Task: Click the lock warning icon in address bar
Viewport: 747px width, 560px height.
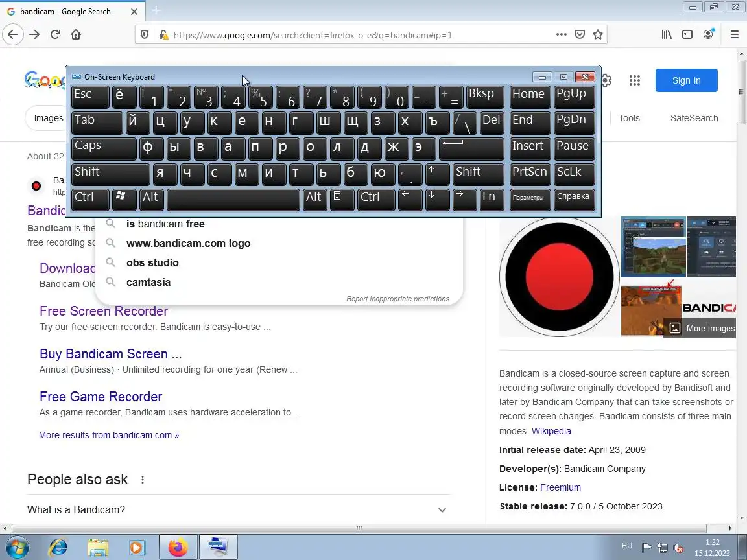Action: click(163, 35)
